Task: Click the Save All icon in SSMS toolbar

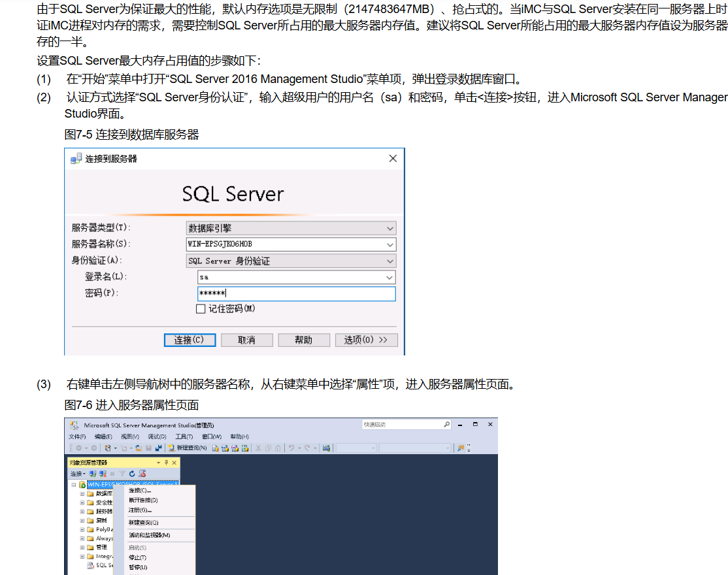Action: (x=159, y=448)
